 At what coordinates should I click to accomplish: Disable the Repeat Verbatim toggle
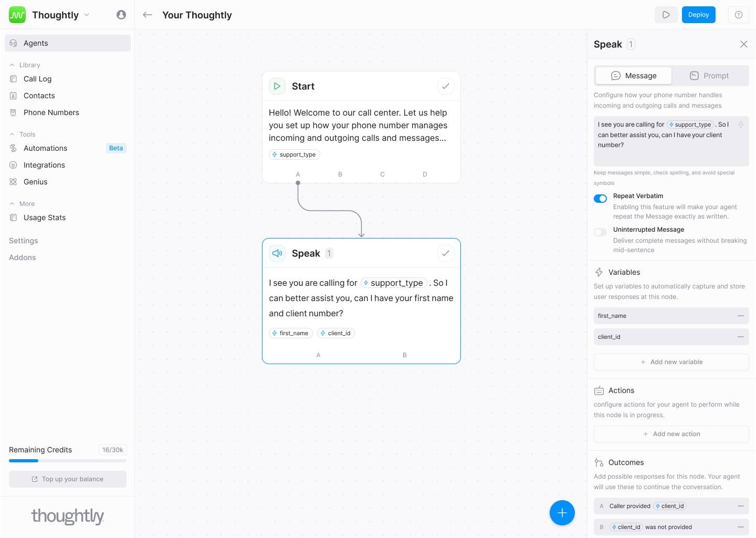(600, 199)
